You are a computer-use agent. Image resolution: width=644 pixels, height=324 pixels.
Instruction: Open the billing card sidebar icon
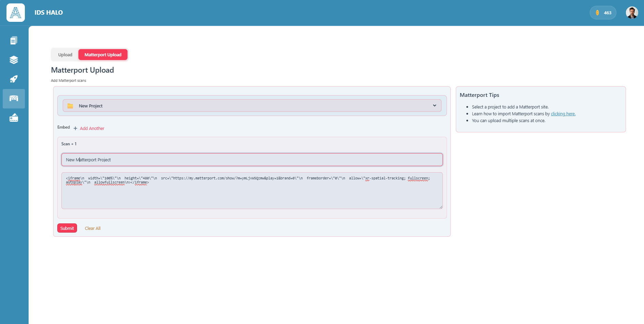point(14,118)
